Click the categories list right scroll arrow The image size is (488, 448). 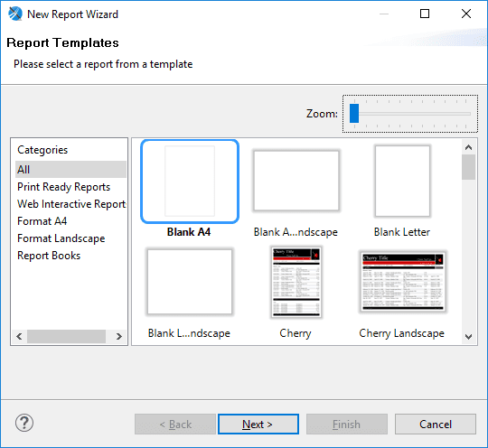(x=119, y=336)
